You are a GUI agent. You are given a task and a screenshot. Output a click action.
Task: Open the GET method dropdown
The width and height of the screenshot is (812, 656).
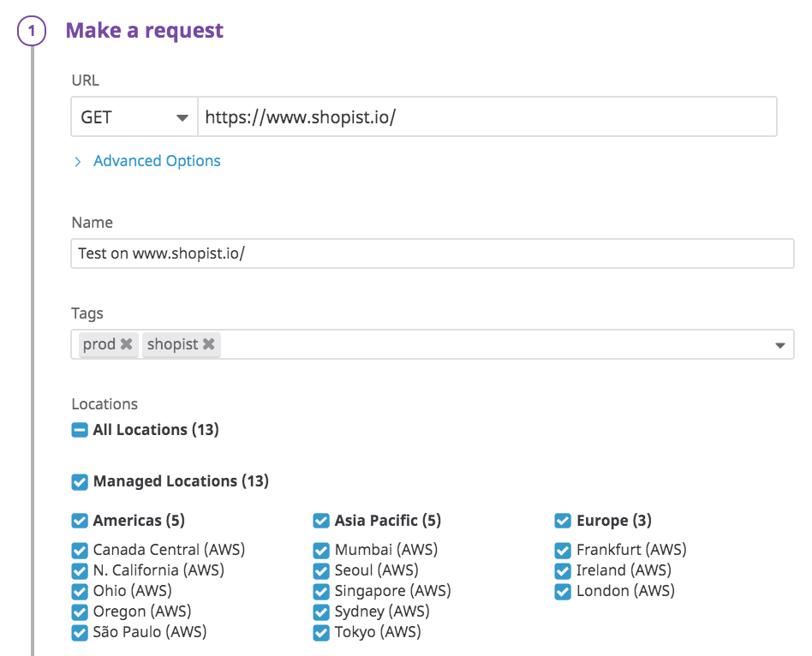(134, 117)
